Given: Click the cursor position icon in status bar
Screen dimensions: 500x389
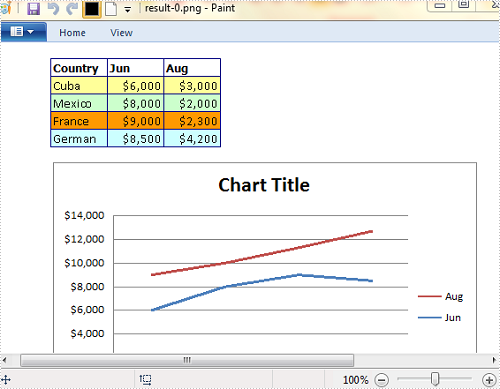Looking at the screenshot, I should click(6, 380).
